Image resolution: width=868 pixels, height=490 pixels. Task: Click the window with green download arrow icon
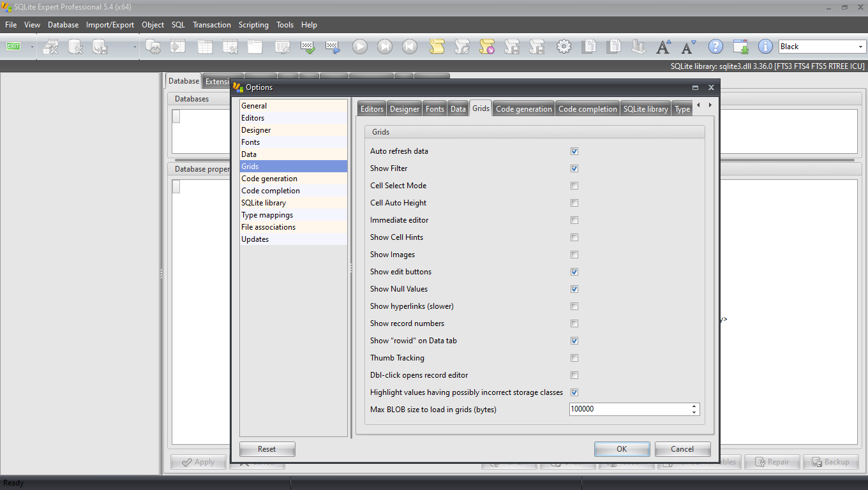pos(740,47)
